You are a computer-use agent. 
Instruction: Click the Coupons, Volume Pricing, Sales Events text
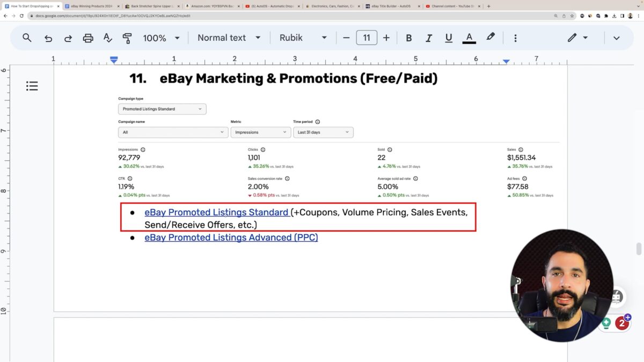point(380,212)
